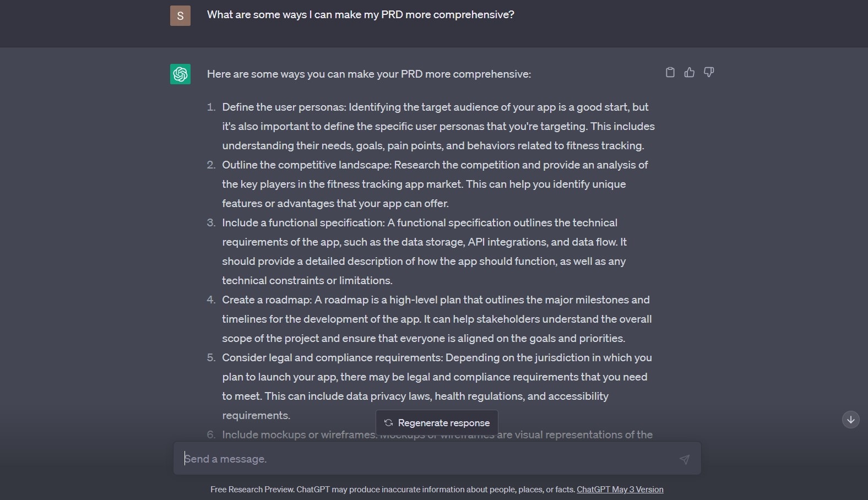Screen dimensions: 868x500
Task: Click the user avatar labeled S
Action: pyautogui.click(x=180, y=15)
